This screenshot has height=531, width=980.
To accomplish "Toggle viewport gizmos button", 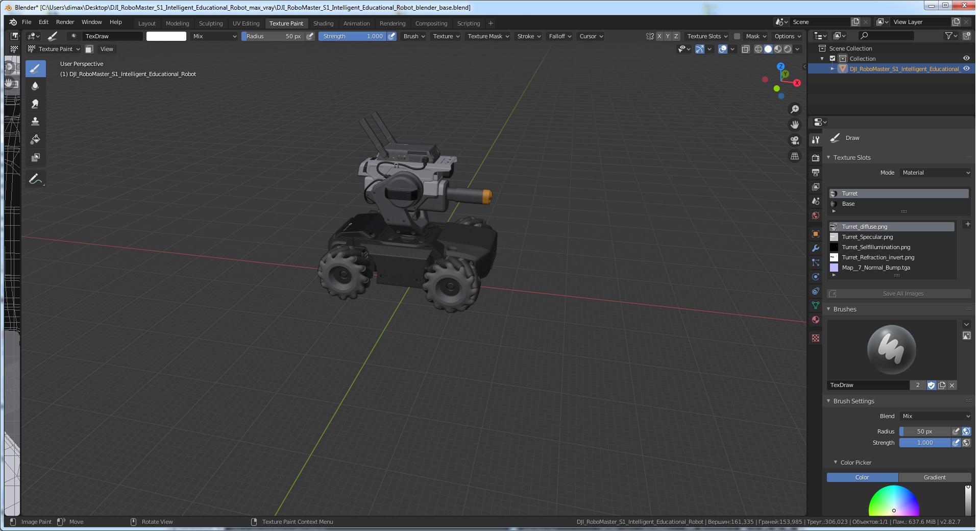I will pos(700,49).
